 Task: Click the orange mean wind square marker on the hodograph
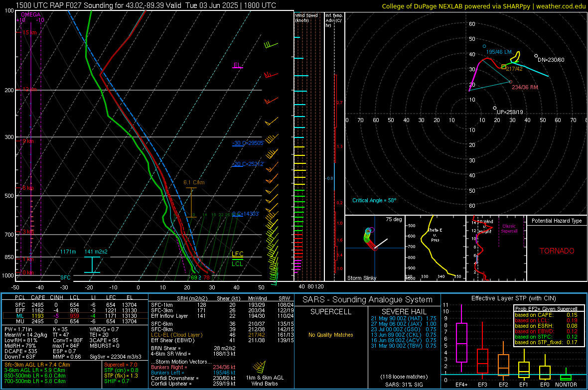tap(504, 66)
